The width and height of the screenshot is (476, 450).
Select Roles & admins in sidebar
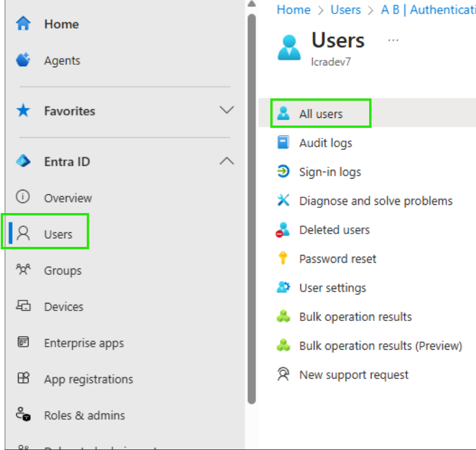pyautogui.click(x=85, y=415)
